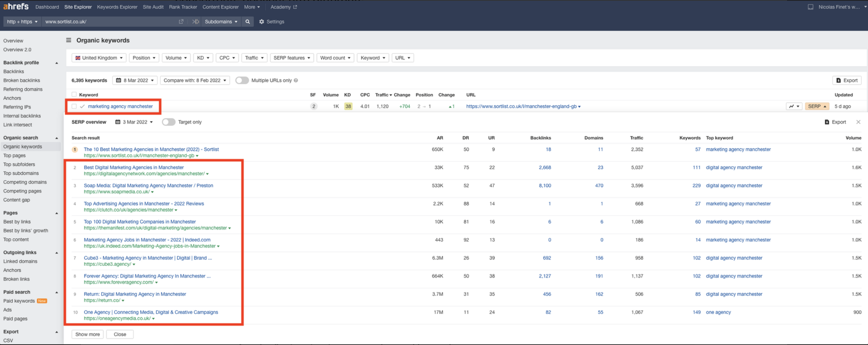Open the Subdomains mode dropdown
868x345 pixels.
221,22
